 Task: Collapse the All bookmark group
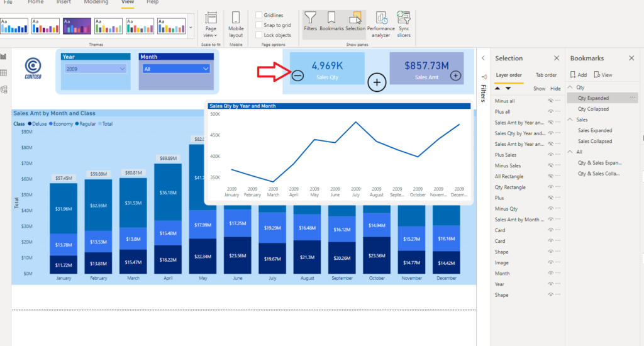(570, 152)
